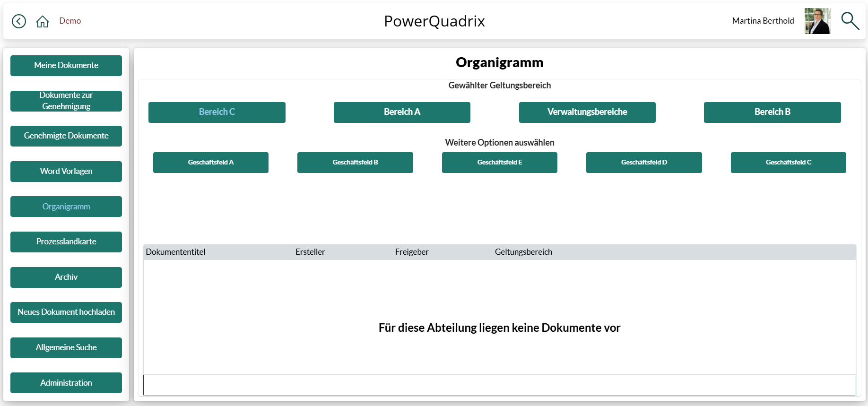Choose Geschäftsfeld A
Viewport: 868px width, 406px height.
coord(211,163)
